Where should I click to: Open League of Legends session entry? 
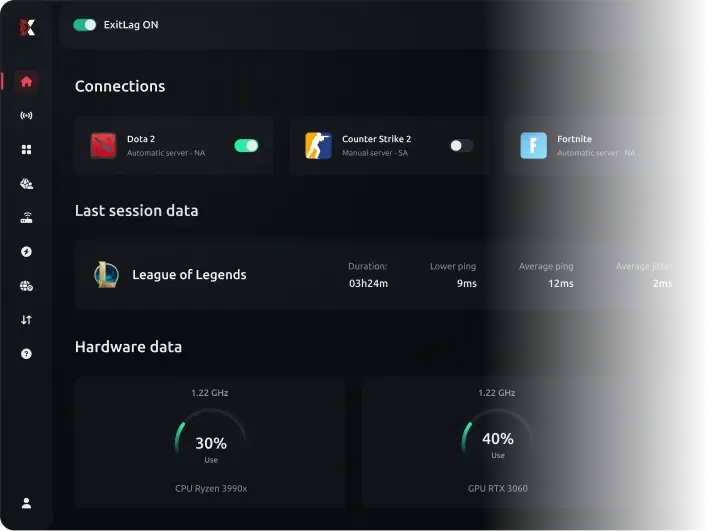[x=383, y=275]
